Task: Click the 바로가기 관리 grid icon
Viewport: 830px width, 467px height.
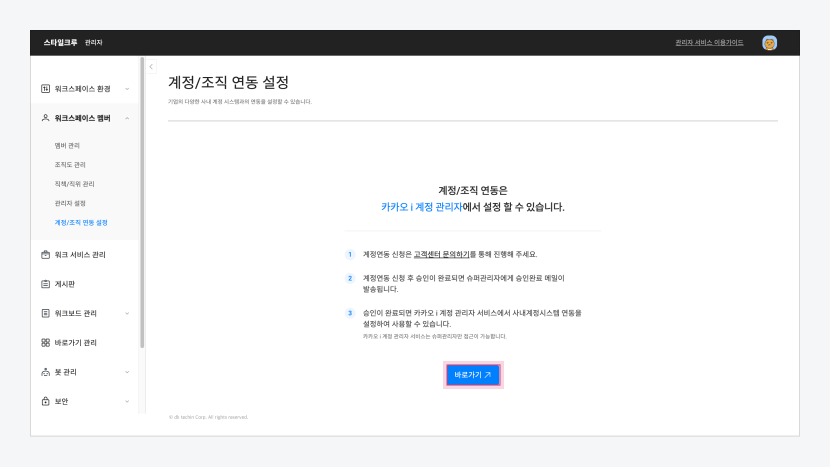Action: 45,342
